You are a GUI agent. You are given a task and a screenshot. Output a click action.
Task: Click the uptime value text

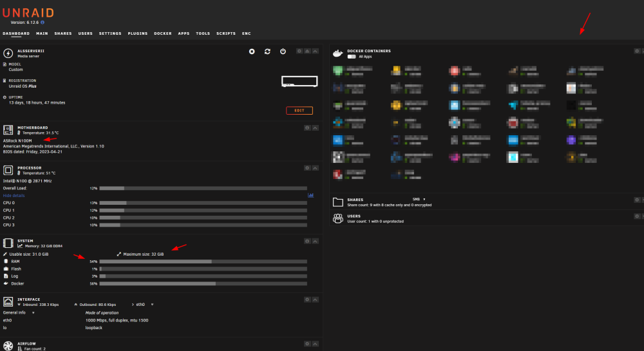37,102
